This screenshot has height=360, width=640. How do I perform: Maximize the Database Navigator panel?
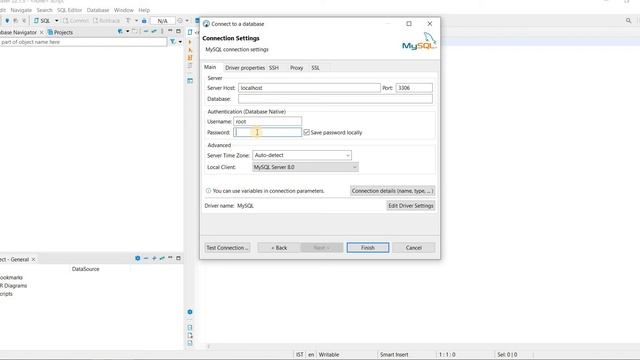pos(178,31)
